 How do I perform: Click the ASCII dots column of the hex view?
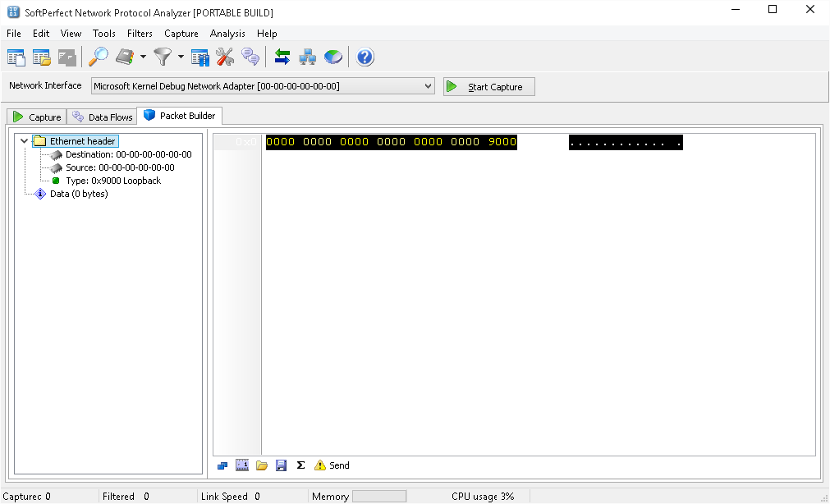(x=626, y=142)
